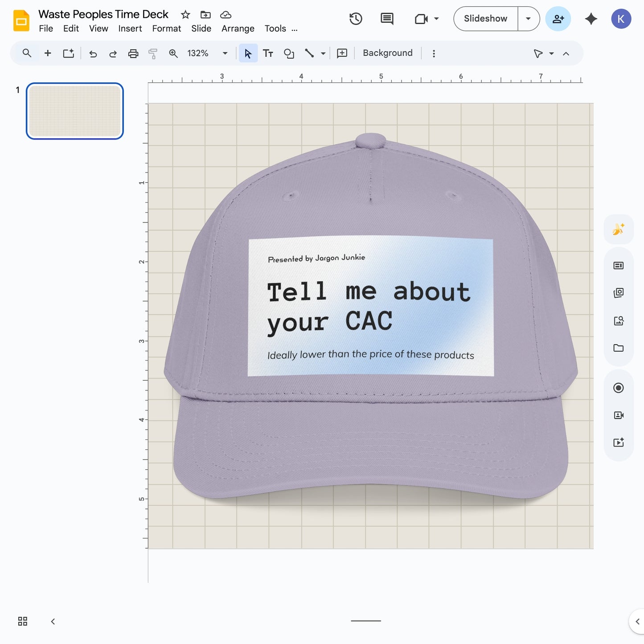Screen dimensions: 644x644
Task: Click the screen recording icon
Action: pyautogui.click(x=619, y=388)
